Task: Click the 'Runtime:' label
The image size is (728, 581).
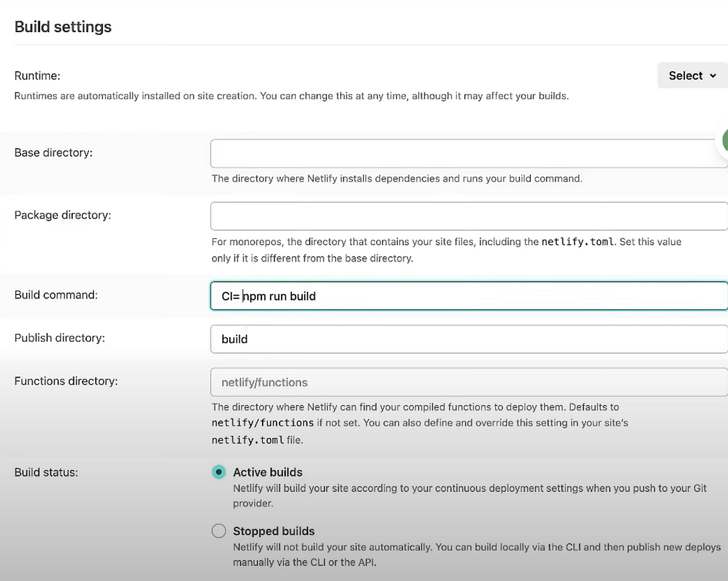Action: point(37,76)
